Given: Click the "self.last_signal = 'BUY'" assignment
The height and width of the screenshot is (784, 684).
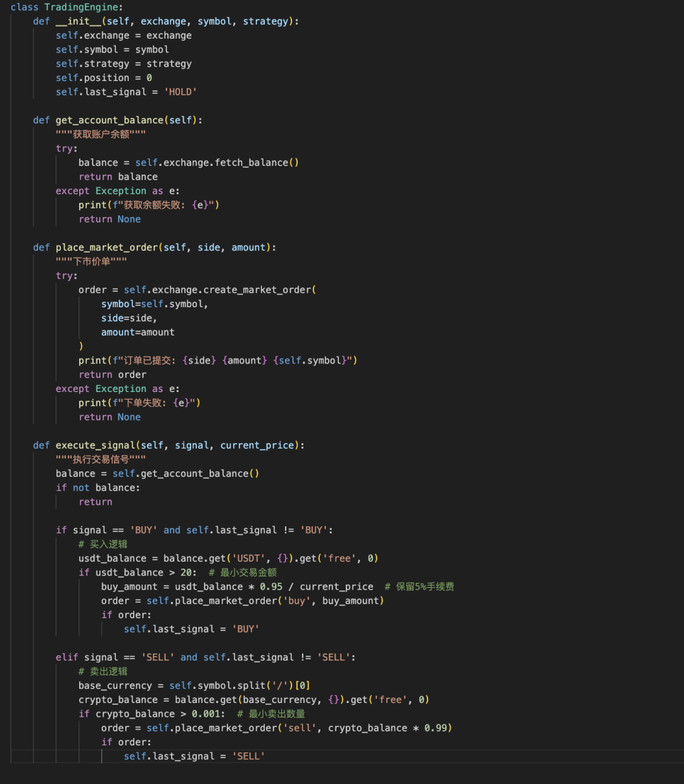Looking at the screenshot, I should pyautogui.click(x=192, y=629).
